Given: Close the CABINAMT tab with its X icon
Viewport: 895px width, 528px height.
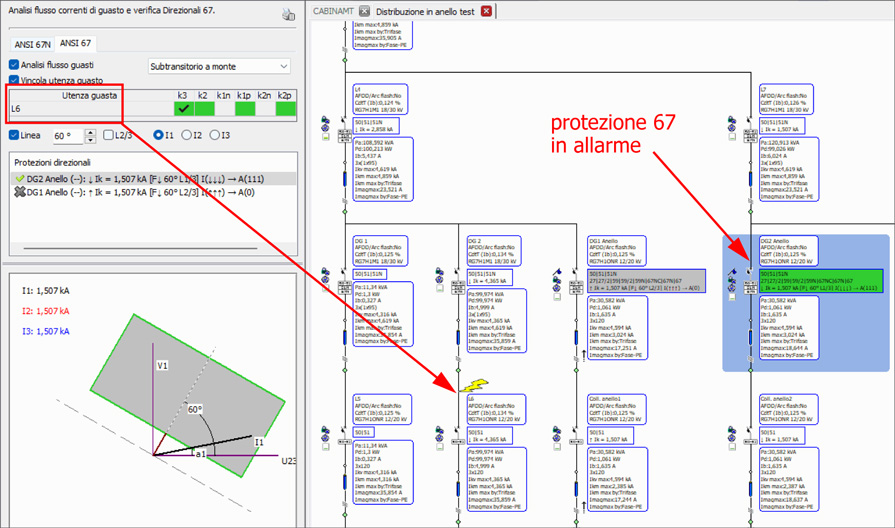Looking at the screenshot, I should (x=365, y=11).
